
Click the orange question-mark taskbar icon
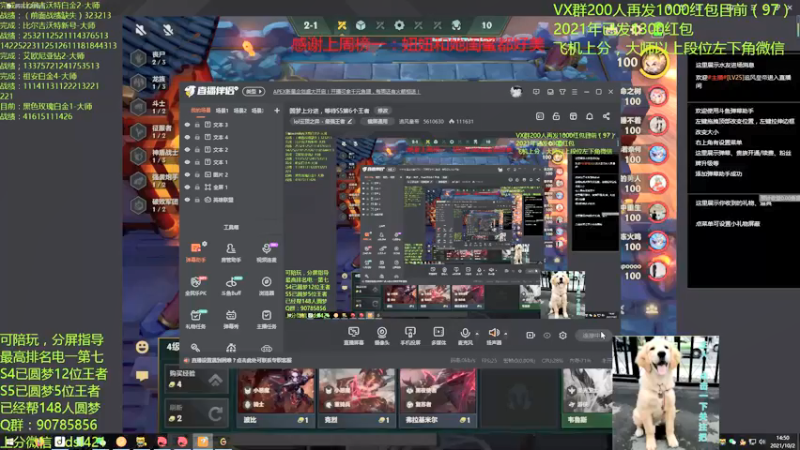(203, 441)
